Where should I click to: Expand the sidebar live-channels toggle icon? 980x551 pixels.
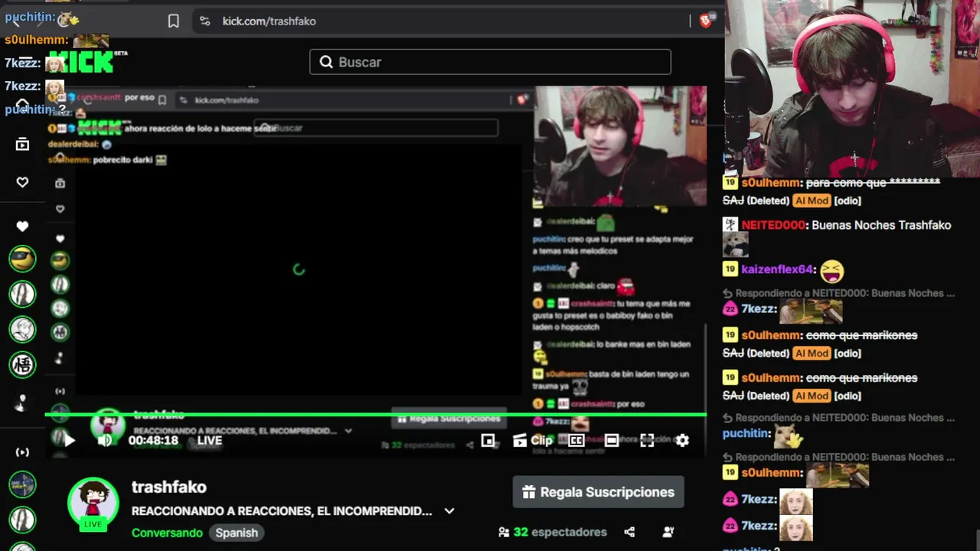click(22, 452)
